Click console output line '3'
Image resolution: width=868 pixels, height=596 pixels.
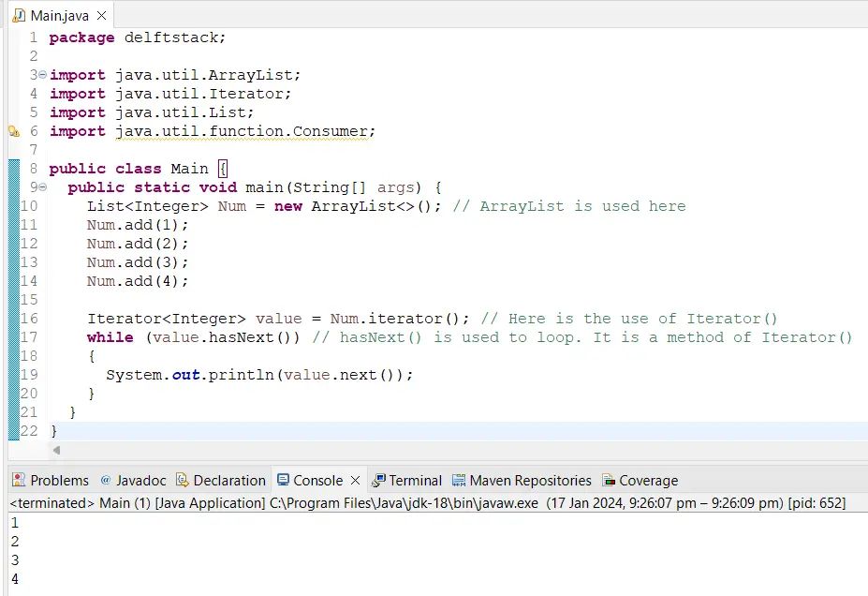[15, 560]
